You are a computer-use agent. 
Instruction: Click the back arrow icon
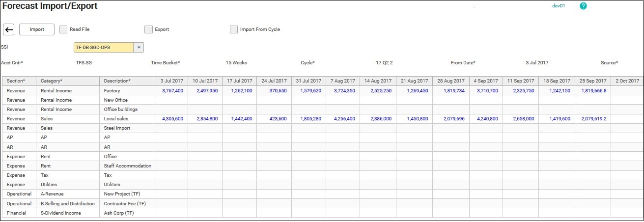(9, 29)
